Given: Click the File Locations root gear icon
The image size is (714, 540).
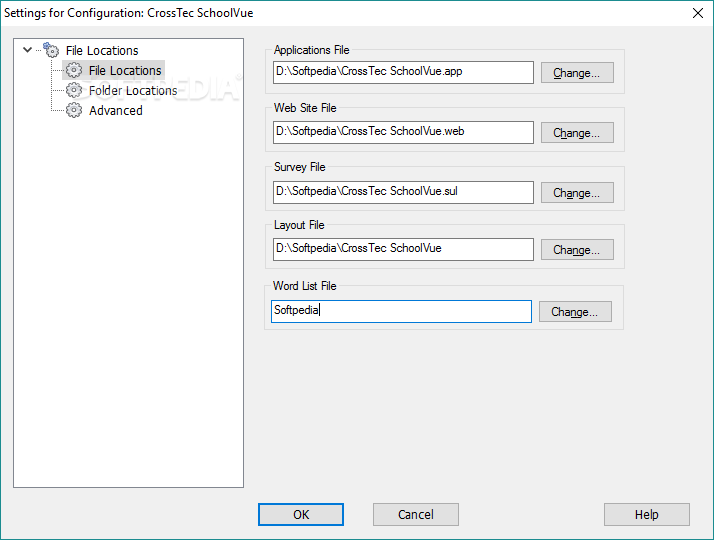Looking at the screenshot, I should coord(51,50).
